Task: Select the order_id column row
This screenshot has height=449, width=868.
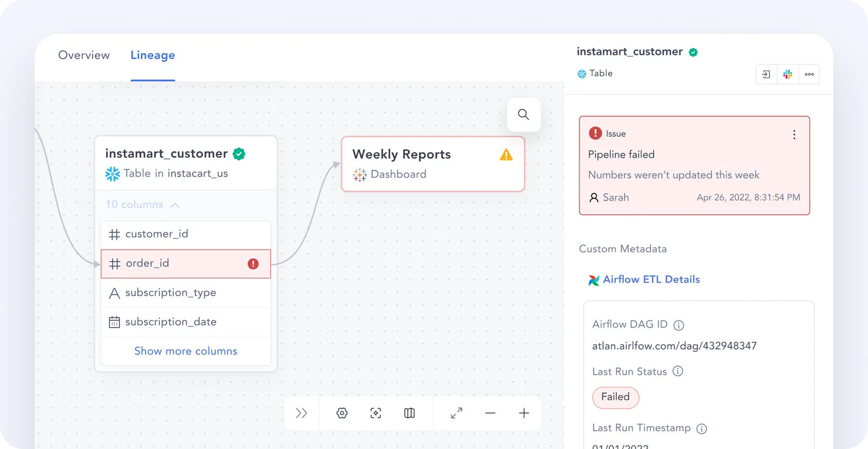Action: [186, 264]
